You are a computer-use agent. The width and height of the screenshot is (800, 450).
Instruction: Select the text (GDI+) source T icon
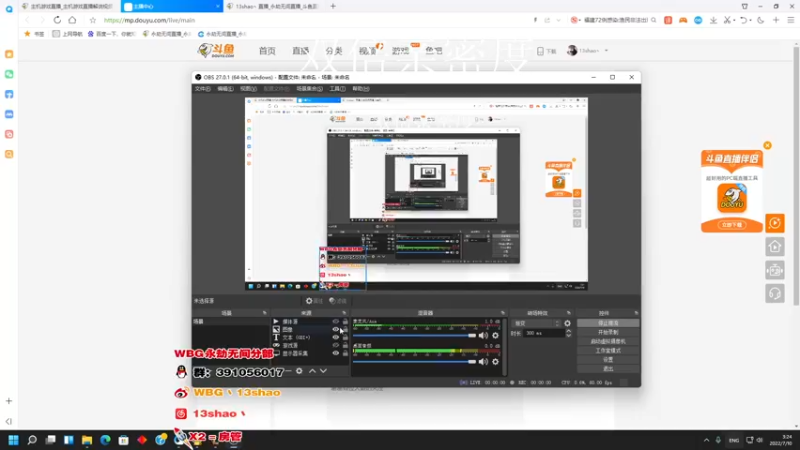click(276, 337)
